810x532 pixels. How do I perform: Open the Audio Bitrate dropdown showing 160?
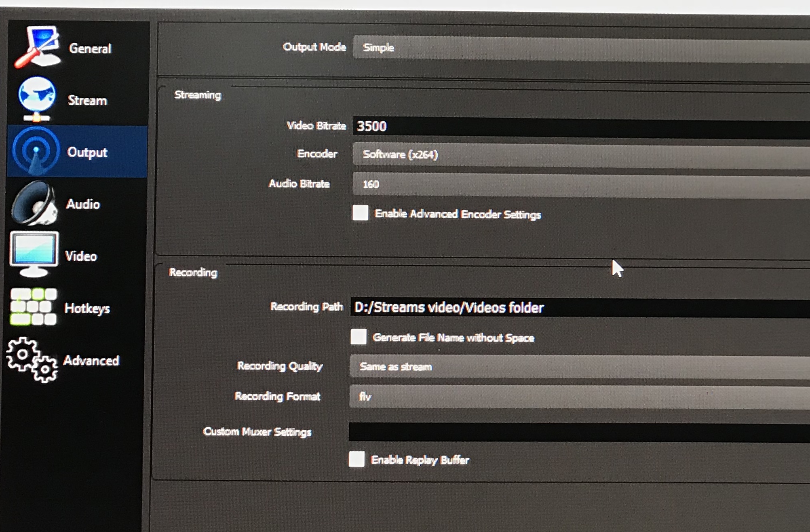tap(581, 185)
